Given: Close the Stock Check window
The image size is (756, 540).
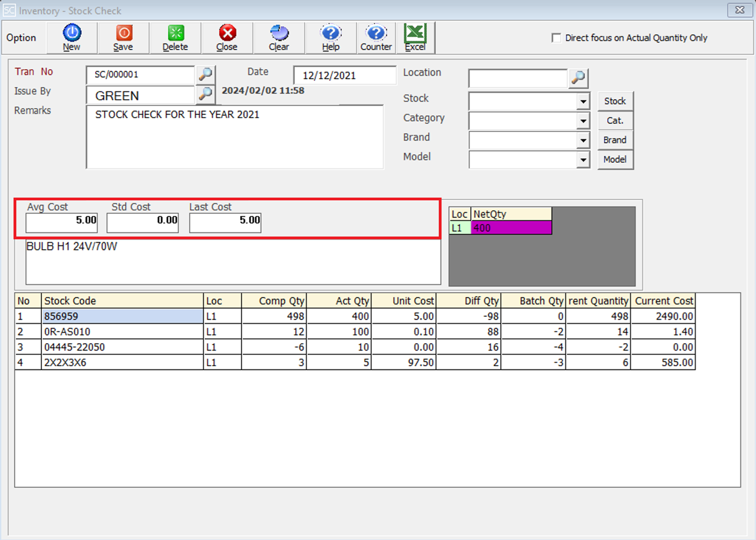Looking at the screenshot, I should [x=740, y=10].
